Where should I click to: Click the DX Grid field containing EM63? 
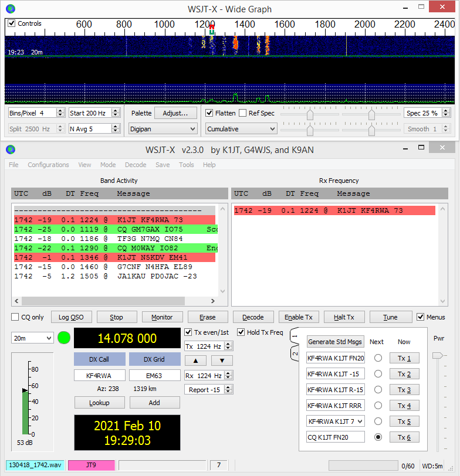[x=155, y=376]
